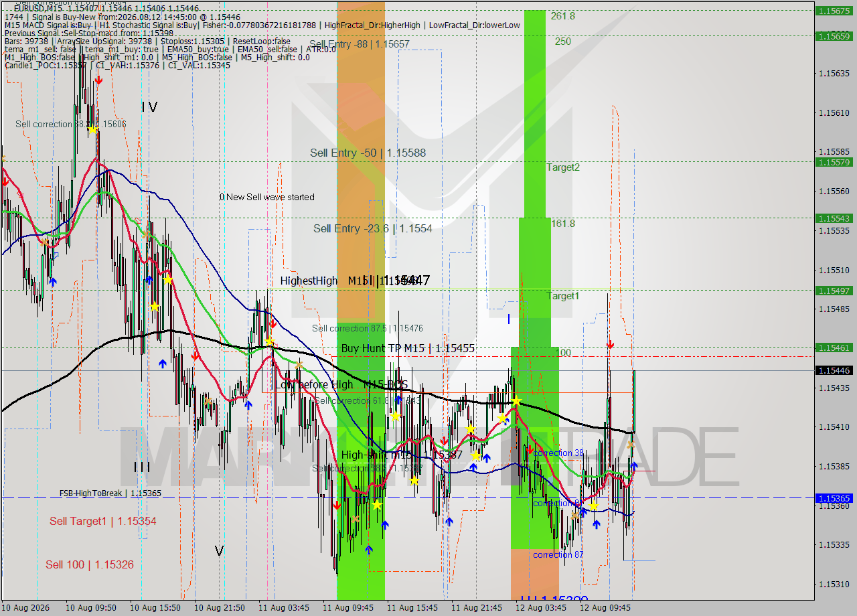This screenshot has height=616, width=857.
Task: Select the '161.8' Fibonacci level label
Action: coord(563,224)
